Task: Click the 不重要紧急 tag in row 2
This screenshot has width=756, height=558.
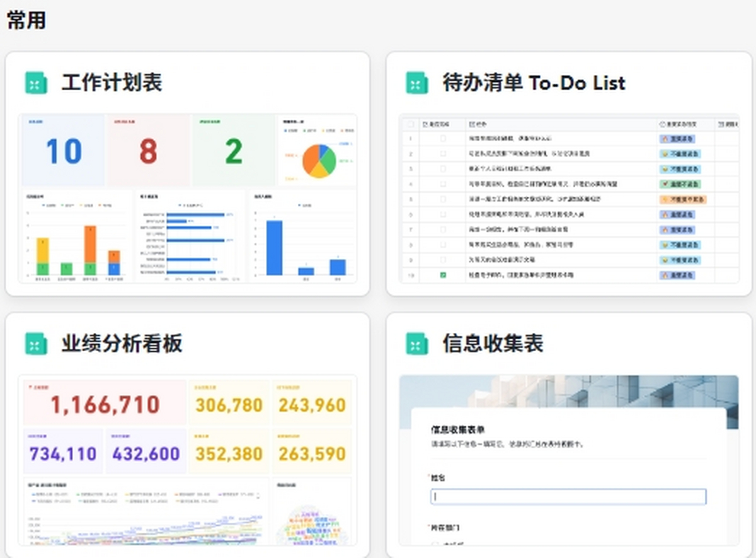Action: pos(680,153)
